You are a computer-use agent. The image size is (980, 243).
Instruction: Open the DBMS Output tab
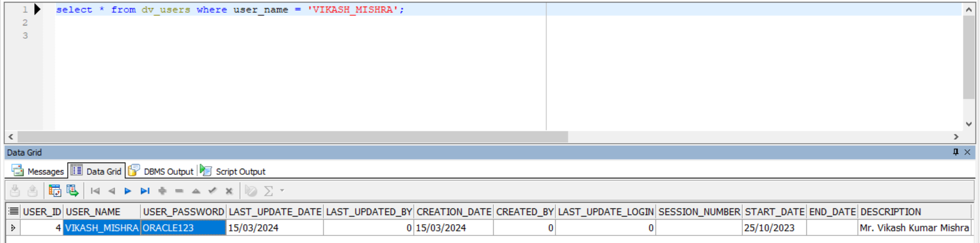[161, 171]
